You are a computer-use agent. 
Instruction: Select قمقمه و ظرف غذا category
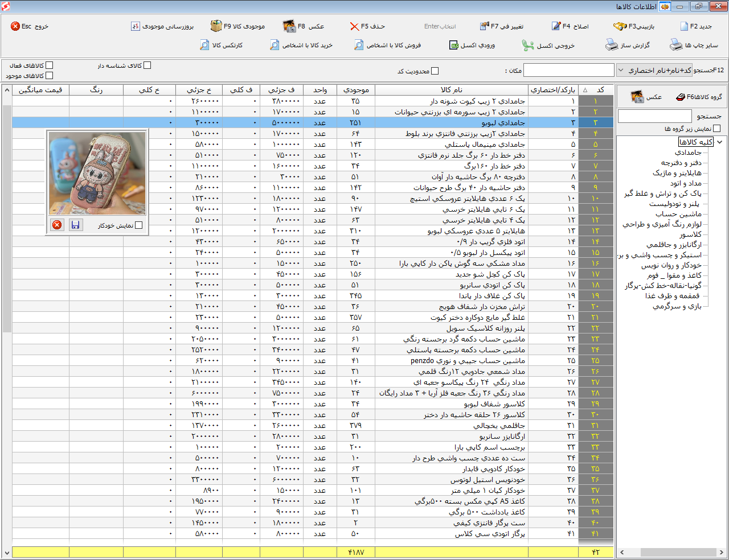click(673, 296)
